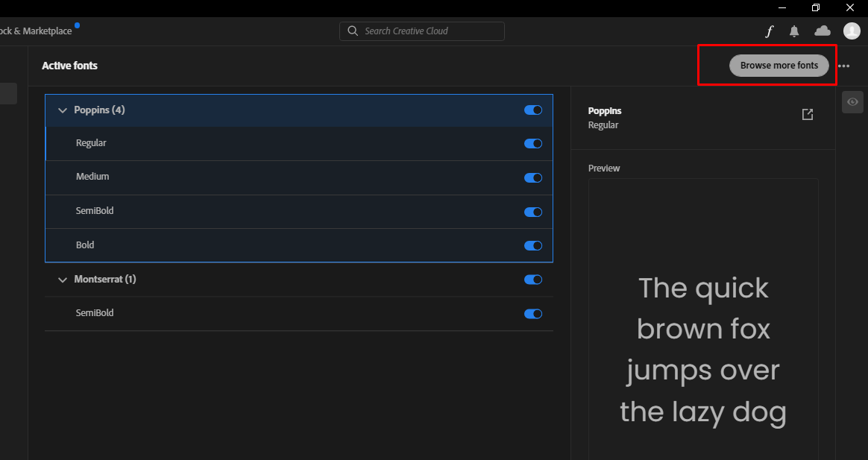Viewport: 868px width, 460px height.
Task: Toggle the eye preview panel icon
Action: click(x=852, y=102)
